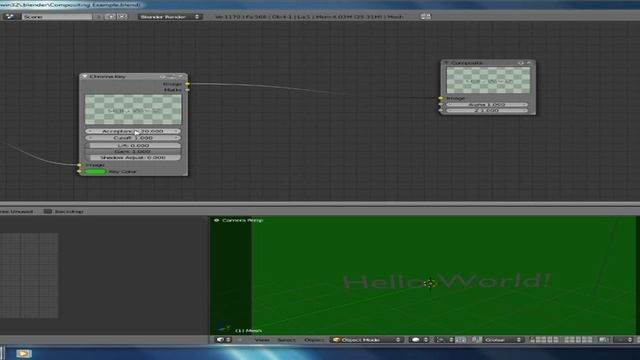Viewport: 640px width, 360px height.
Task: Click the Composite Image input socket
Action: tap(441, 98)
